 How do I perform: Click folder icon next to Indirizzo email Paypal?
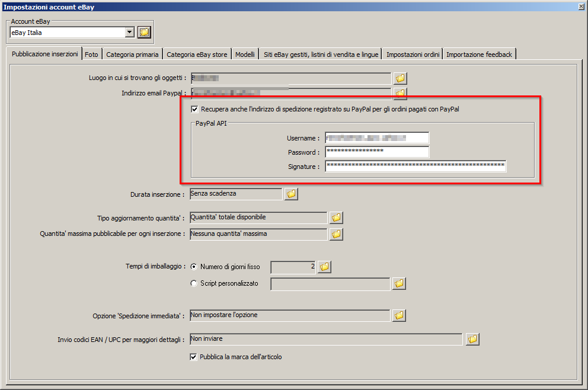400,92
